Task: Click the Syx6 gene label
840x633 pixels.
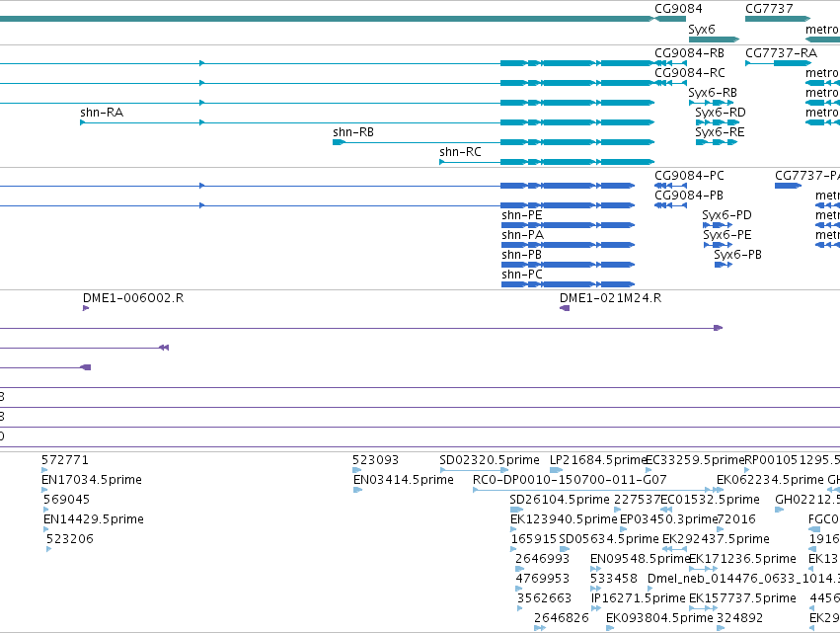Action: [x=702, y=30]
